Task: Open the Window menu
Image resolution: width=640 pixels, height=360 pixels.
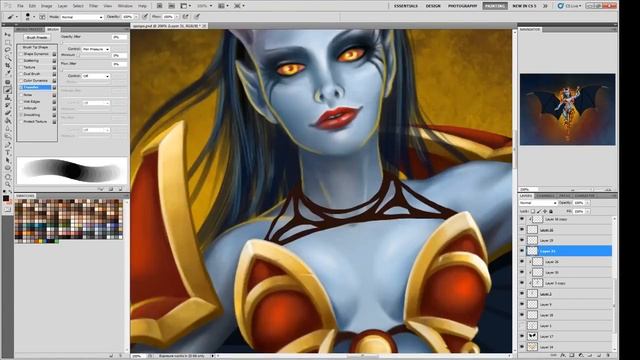Action: [125, 6]
